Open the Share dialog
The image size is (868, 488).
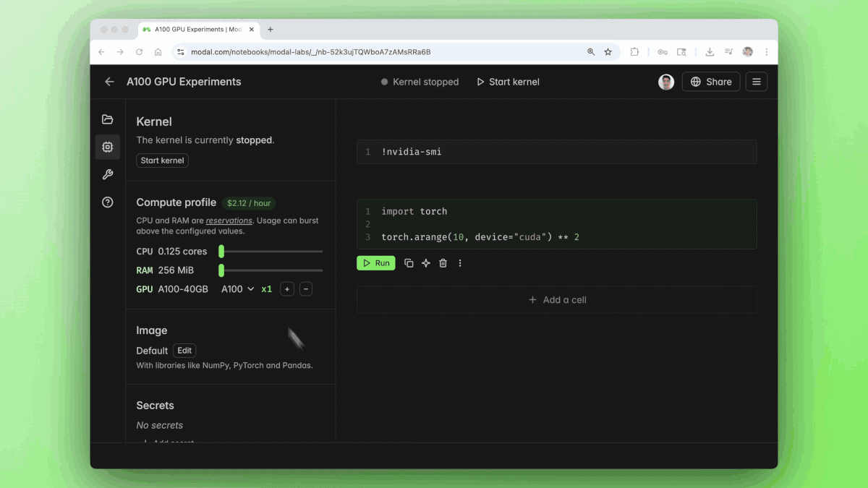[x=711, y=82]
